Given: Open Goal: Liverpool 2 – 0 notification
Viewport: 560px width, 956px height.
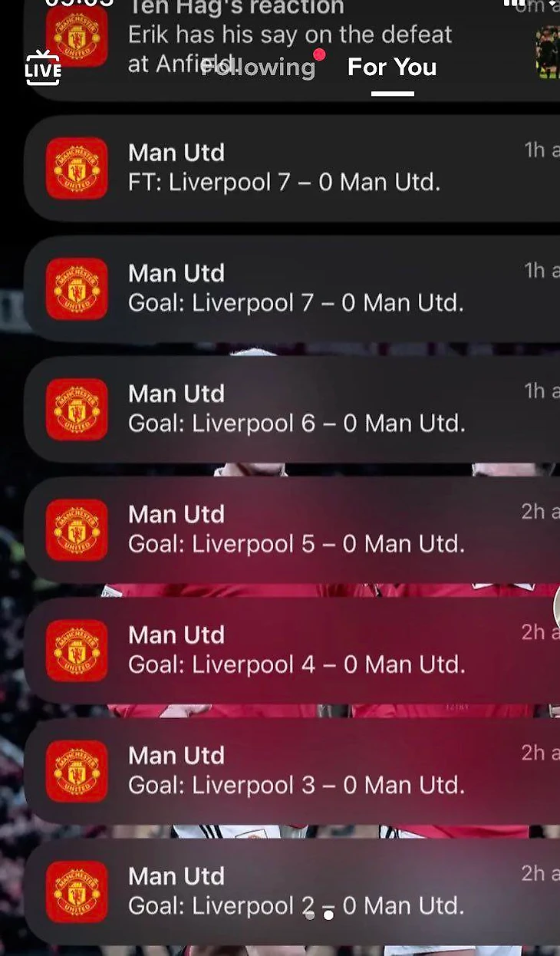Looking at the screenshot, I should [x=292, y=891].
